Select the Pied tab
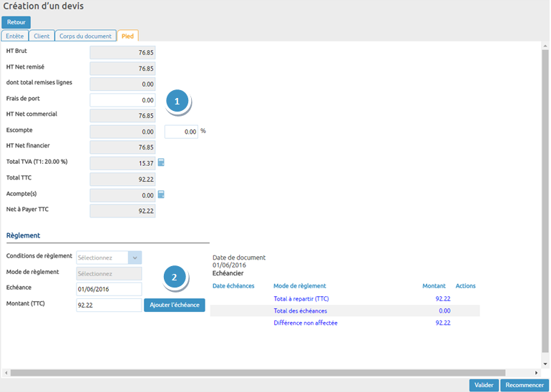Viewport: 551px width, 392px height. click(x=127, y=36)
